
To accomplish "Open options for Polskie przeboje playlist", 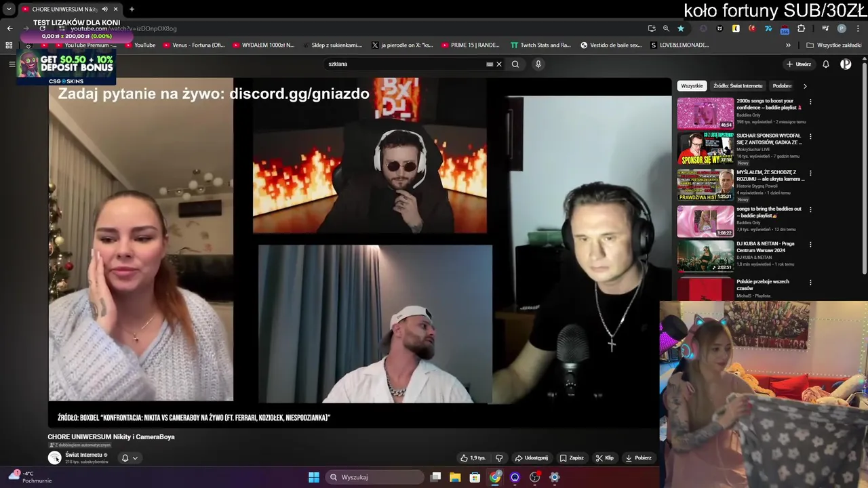I will 810,282.
